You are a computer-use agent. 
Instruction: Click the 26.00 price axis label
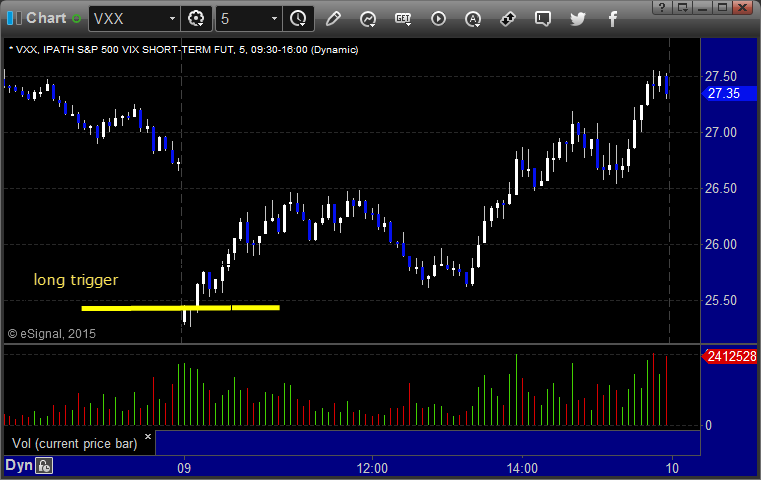pyautogui.click(x=721, y=244)
